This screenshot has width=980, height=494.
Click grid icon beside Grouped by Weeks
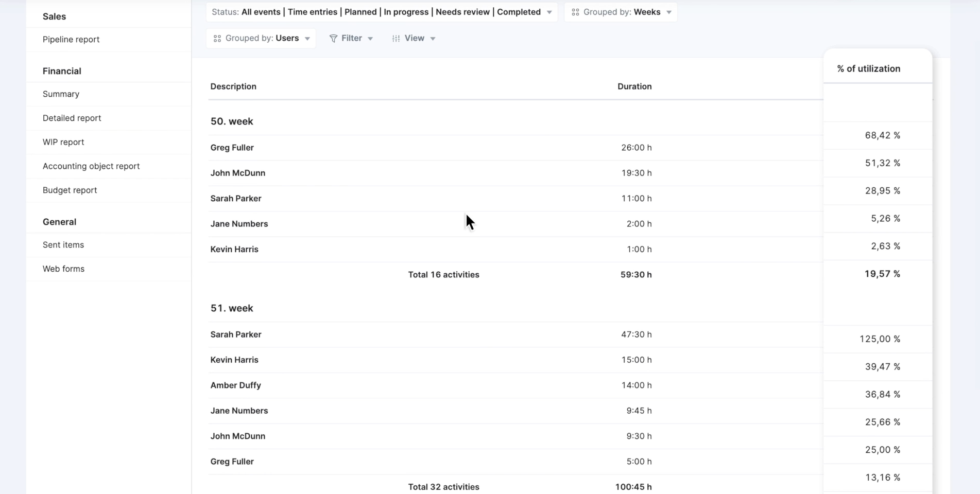pyautogui.click(x=575, y=12)
